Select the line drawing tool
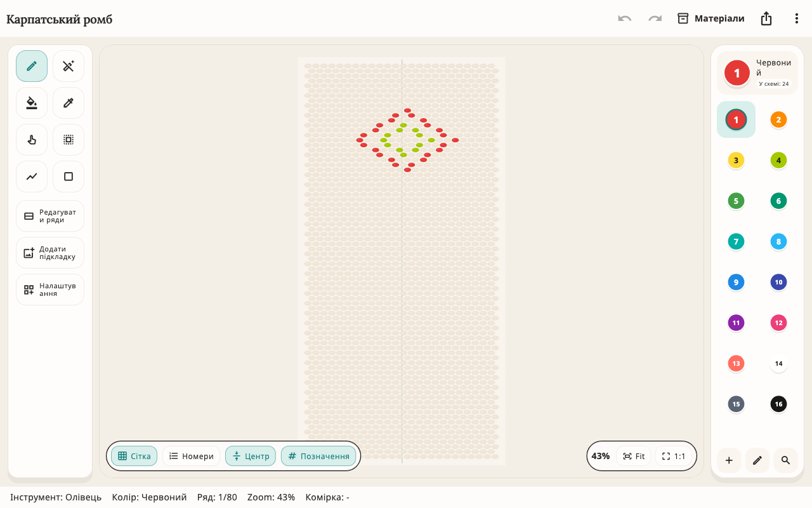Screen dimensions: 812x508 (x=32, y=177)
